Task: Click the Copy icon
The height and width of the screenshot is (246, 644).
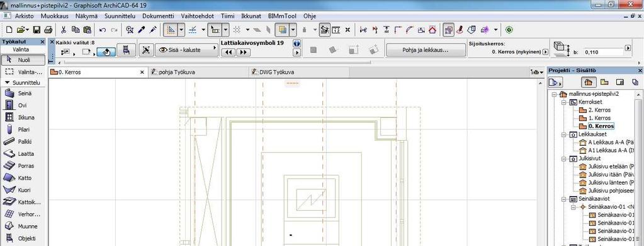Action: coord(75,30)
